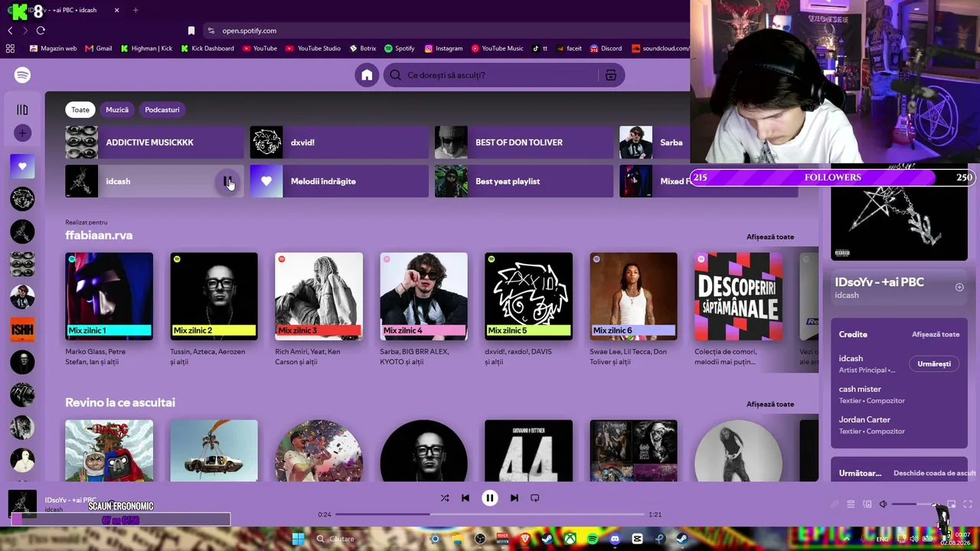Screen dimensions: 980x551
Task: Open the Instagram bookmark
Action: tap(444, 48)
